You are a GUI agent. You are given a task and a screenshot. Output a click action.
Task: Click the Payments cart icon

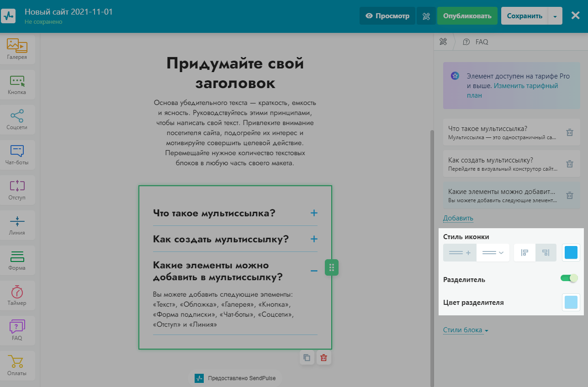pyautogui.click(x=17, y=365)
